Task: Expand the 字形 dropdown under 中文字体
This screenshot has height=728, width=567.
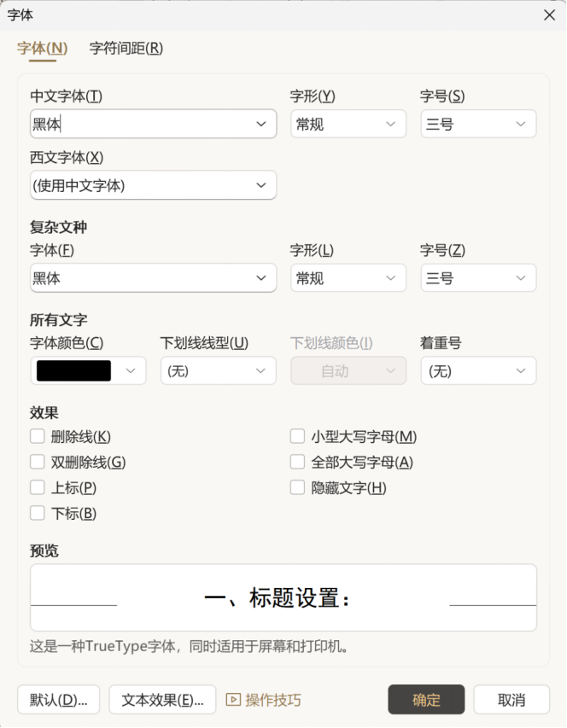Action: 391,125
